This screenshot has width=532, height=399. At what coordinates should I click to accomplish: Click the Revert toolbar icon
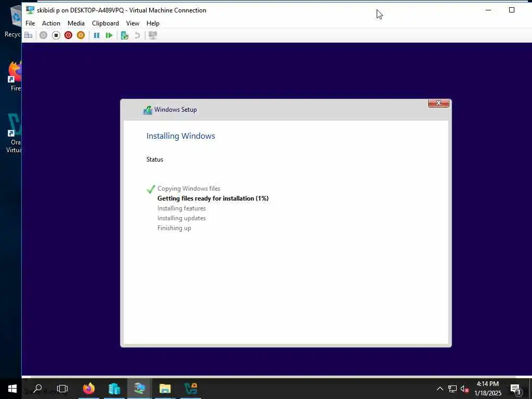pyautogui.click(x=137, y=35)
